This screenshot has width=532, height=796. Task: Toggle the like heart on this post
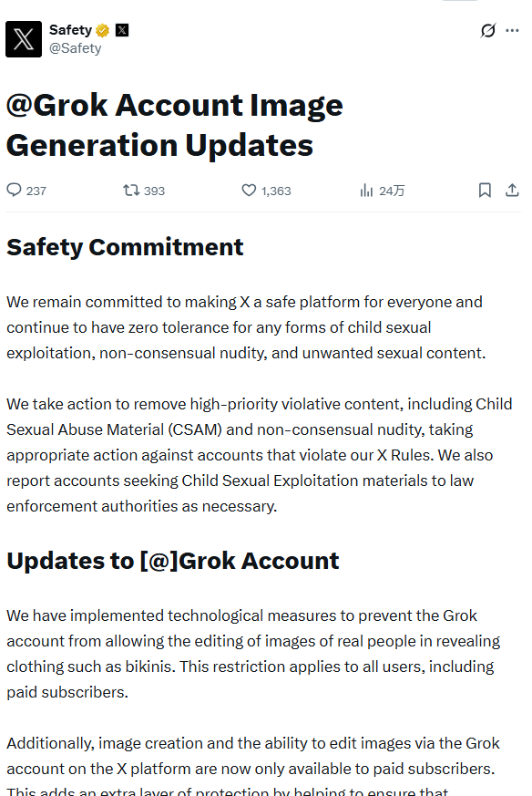248,190
